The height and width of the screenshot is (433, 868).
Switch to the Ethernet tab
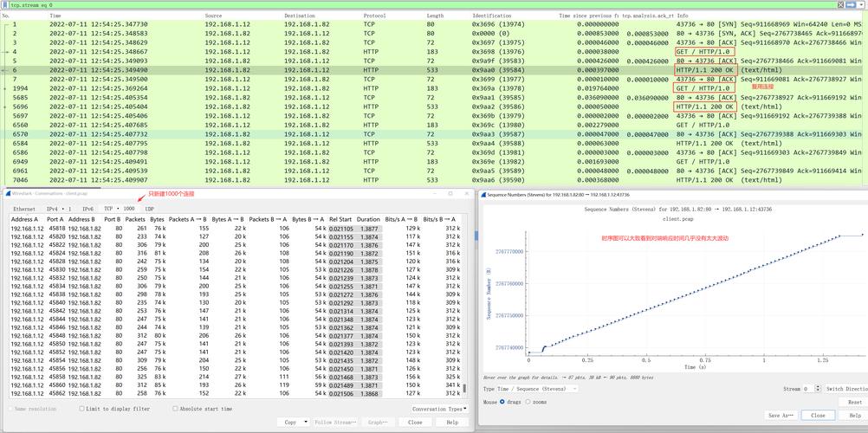24,209
